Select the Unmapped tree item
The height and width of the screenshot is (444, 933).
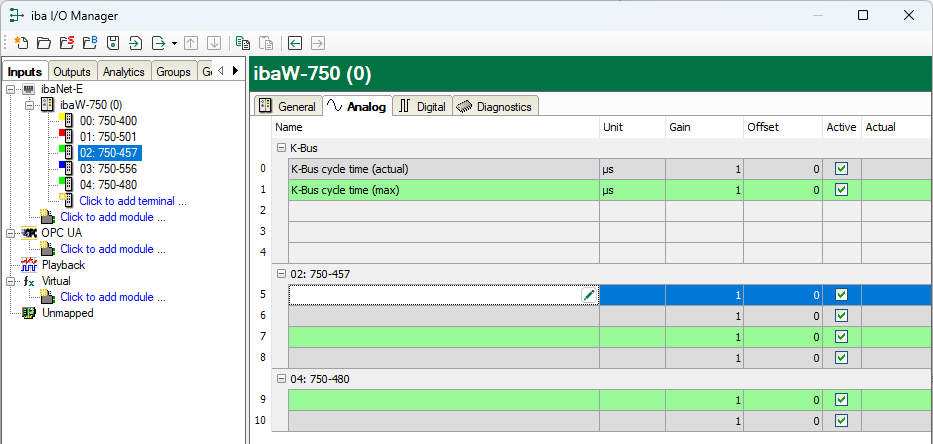67,312
